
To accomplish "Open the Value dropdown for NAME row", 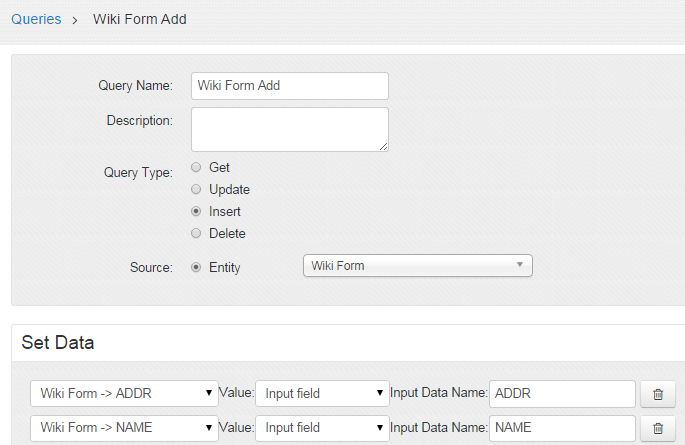I will (x=322, y=428).
